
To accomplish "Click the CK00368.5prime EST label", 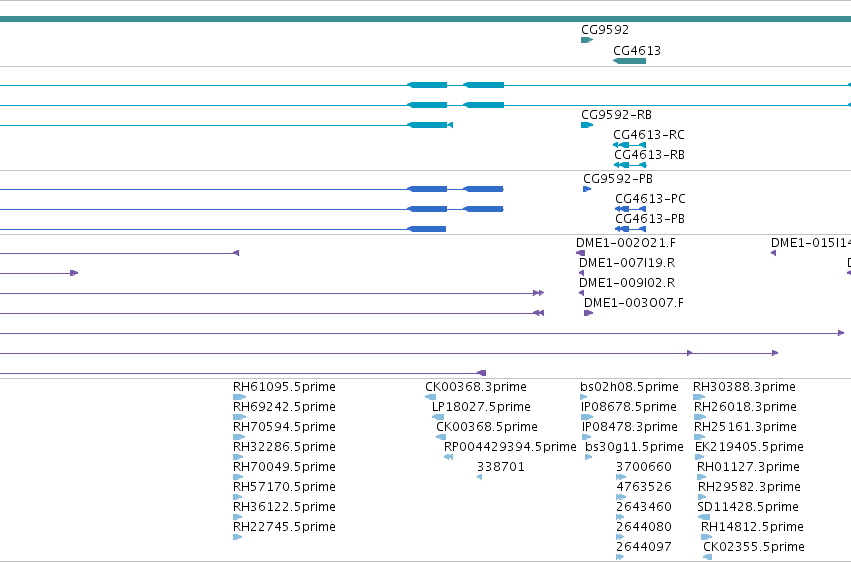I will click(486, 427).
